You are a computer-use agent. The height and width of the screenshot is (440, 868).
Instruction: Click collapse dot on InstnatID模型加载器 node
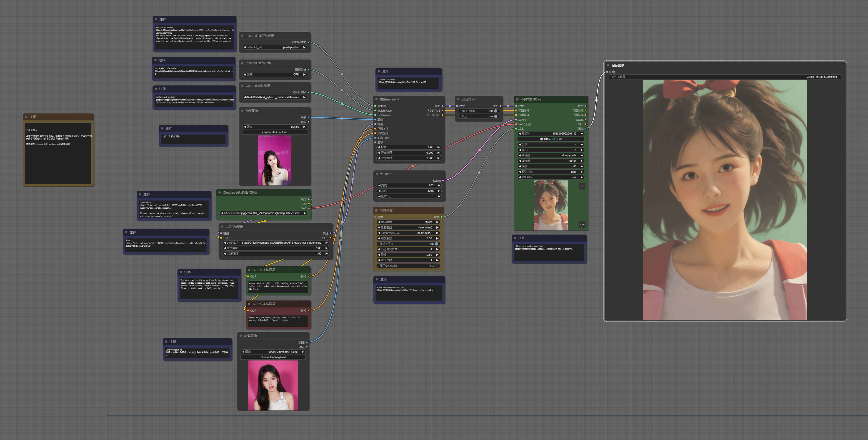pos(242,36)
